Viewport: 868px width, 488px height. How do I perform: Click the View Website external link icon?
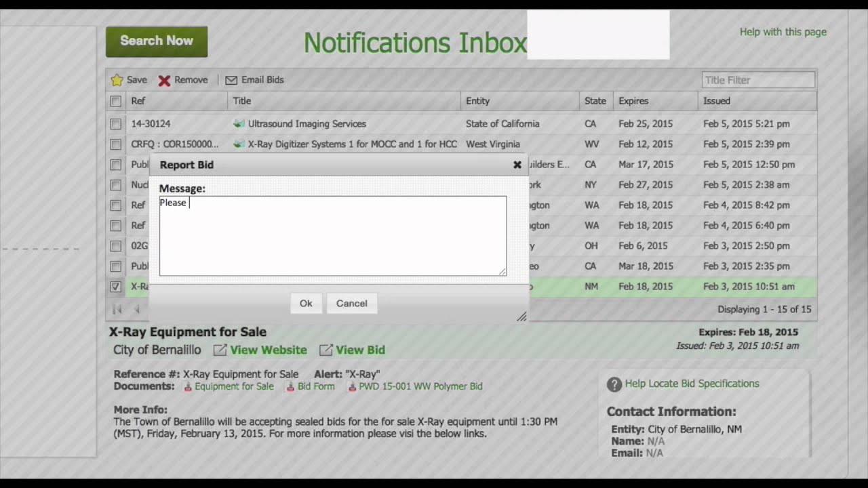[220, 350]
